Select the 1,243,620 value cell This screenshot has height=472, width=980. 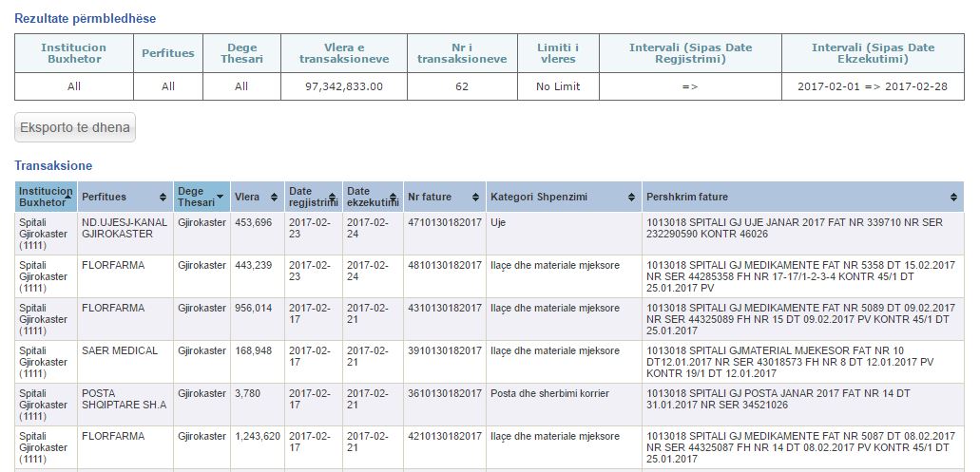tap(258, 436)
